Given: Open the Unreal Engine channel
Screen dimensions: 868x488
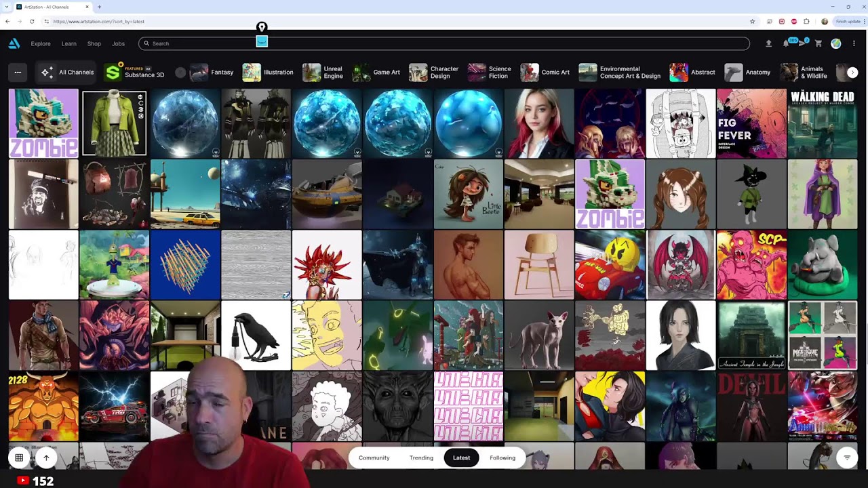Looking at the screenshot, I should [323, 73].
